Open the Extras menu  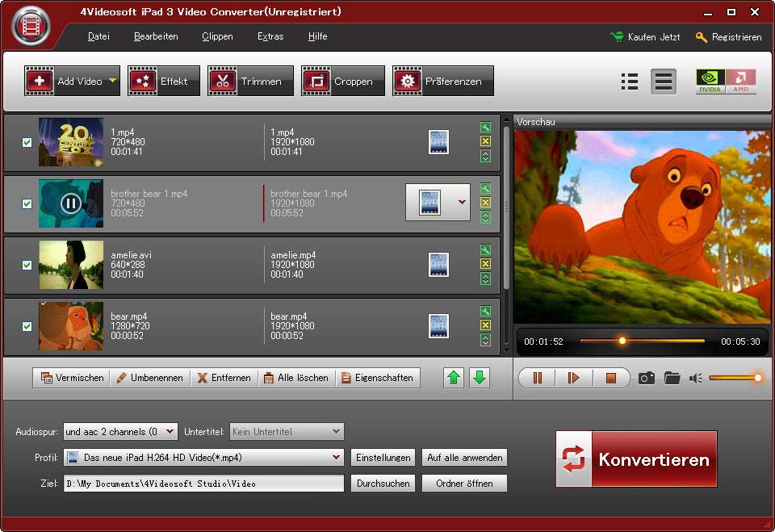coord(270,36)
